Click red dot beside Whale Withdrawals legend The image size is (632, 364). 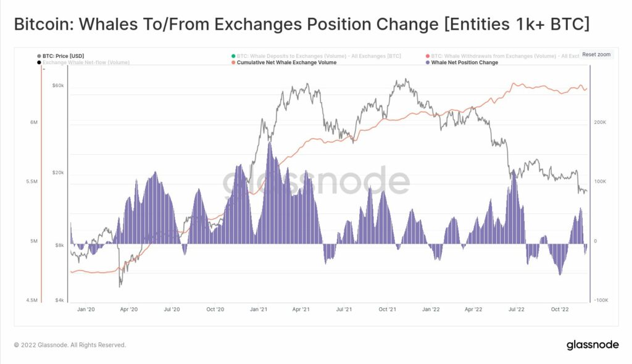click(x=428, y=56)
